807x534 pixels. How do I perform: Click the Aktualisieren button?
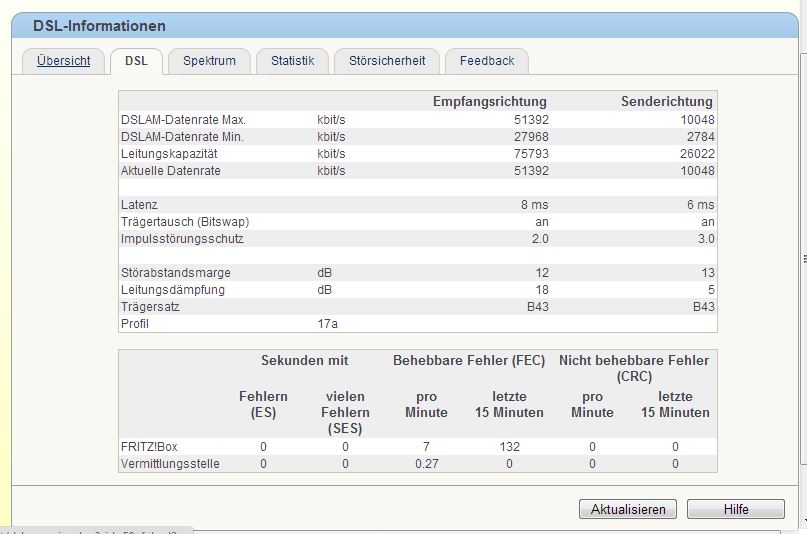click(628, 509)
